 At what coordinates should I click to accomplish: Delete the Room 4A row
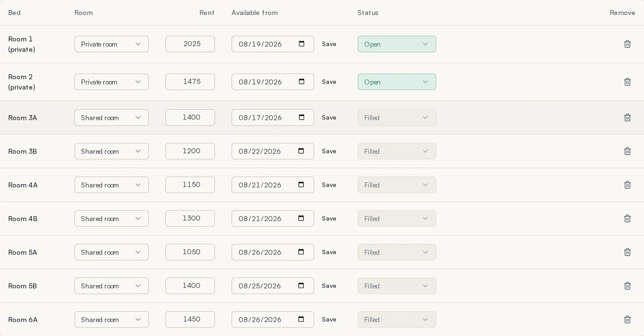pyautogui.click(x=627, y=185)
